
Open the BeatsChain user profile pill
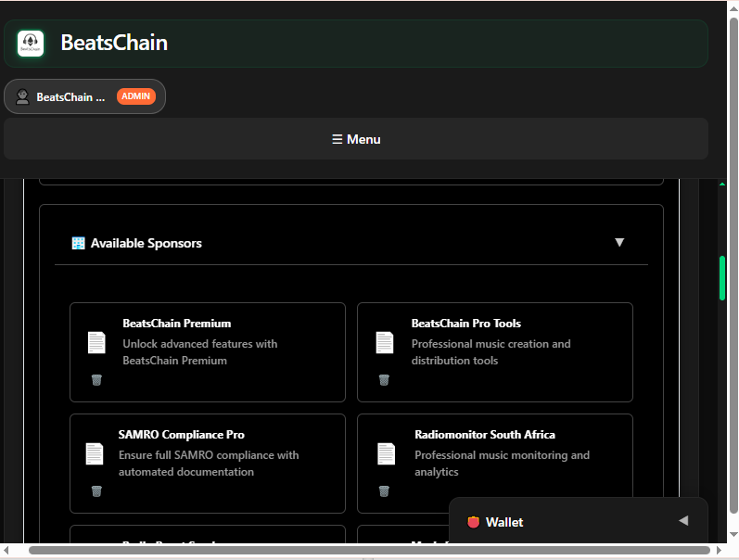[x=84, y=96]
